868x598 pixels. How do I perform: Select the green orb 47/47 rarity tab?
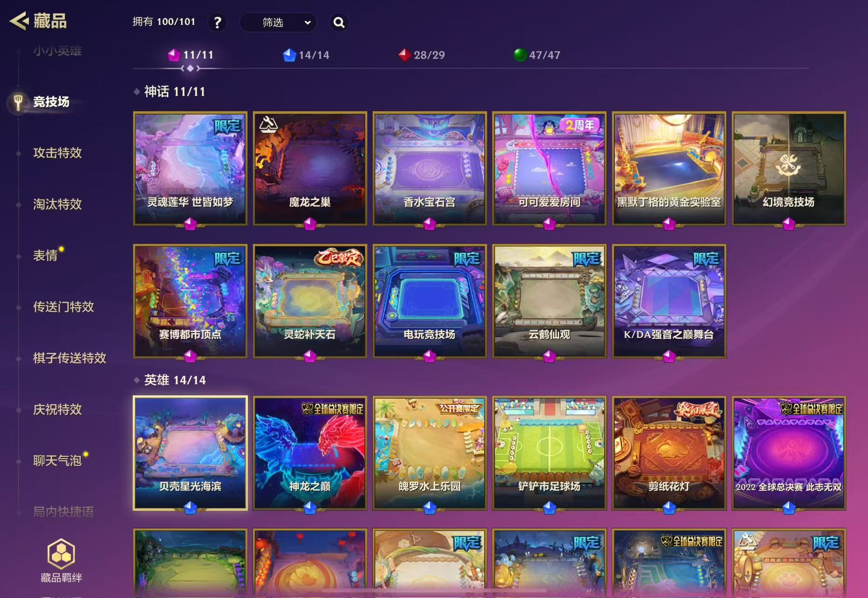coord(537,55)
